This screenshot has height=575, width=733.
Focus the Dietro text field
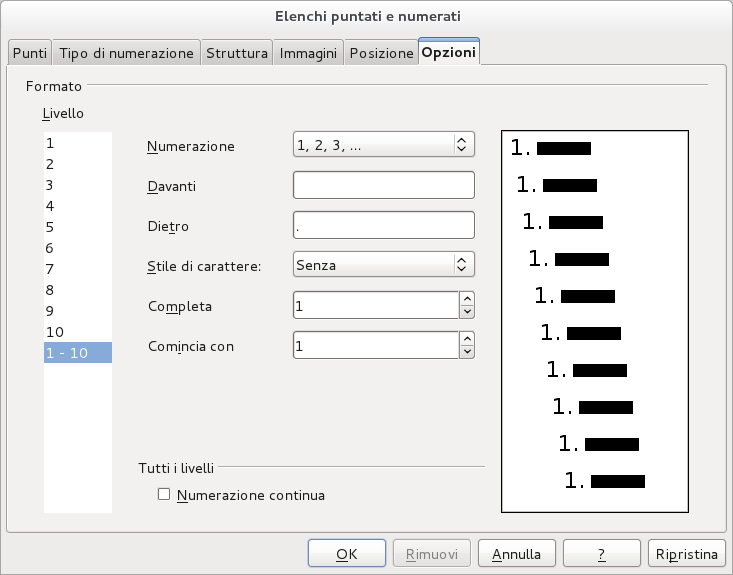pyautogui.click(x=383, y=225)
